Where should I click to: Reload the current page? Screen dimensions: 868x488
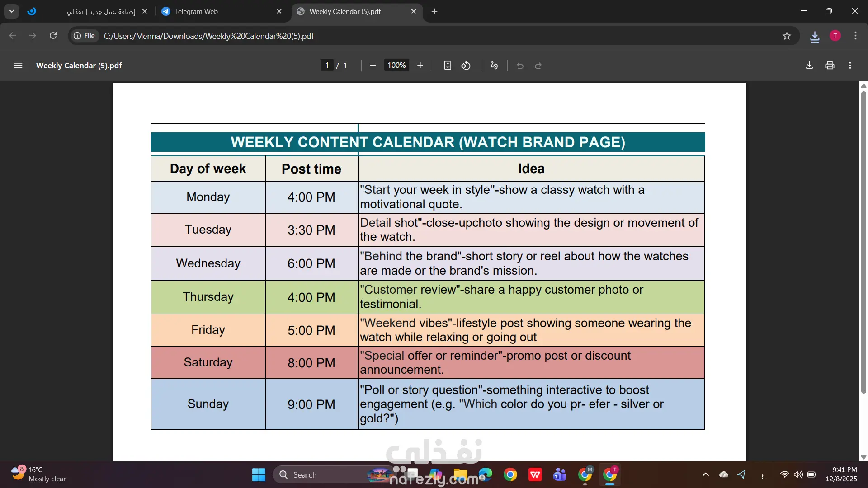pyautogui.click(x=53, y=36)
